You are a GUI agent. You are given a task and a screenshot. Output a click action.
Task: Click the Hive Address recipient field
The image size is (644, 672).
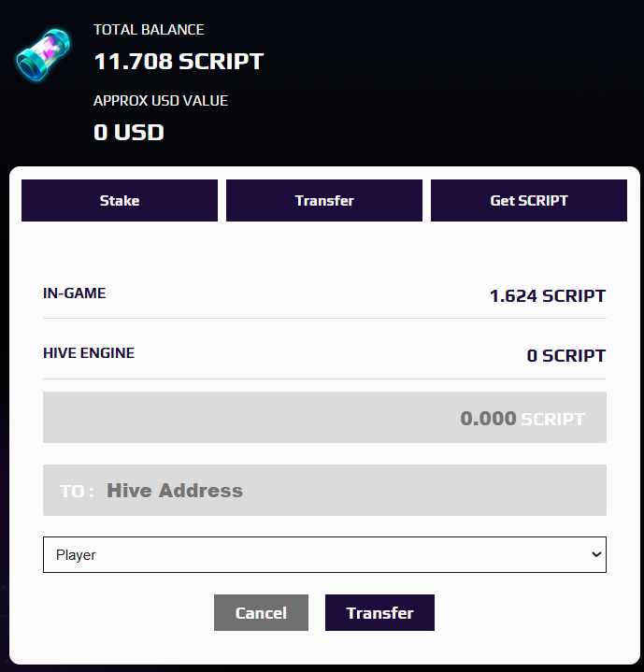tap(324, 491)
